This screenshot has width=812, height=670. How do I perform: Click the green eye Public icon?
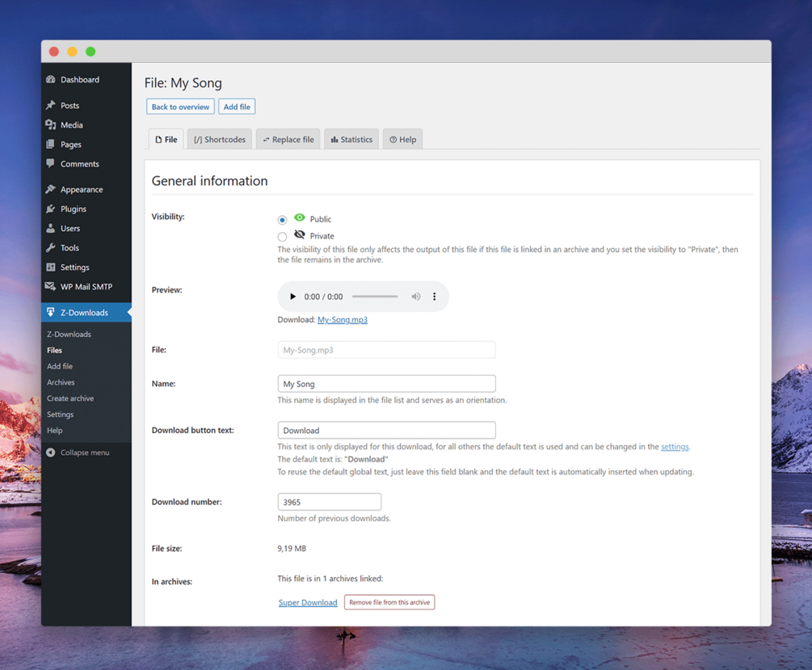coord(299,217)
